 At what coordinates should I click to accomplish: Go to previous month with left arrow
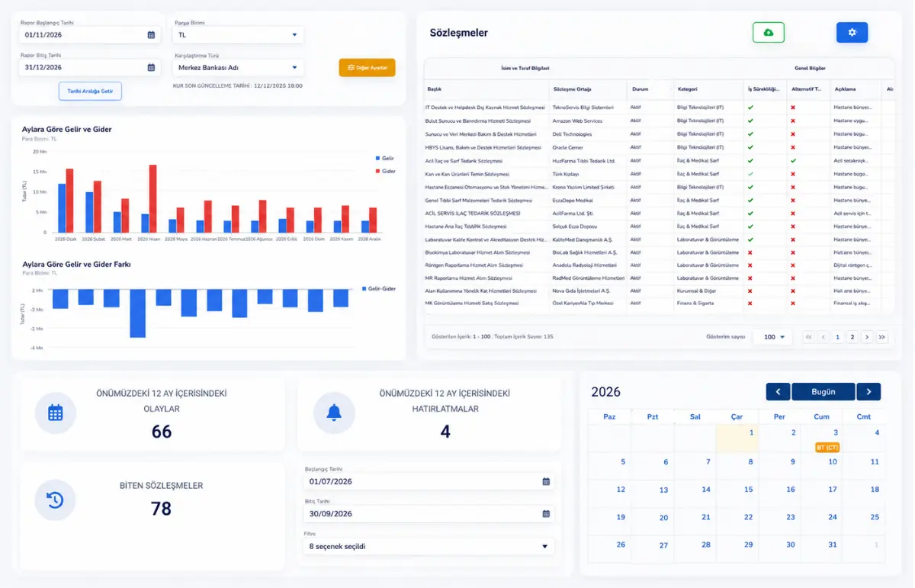point(778,392)
